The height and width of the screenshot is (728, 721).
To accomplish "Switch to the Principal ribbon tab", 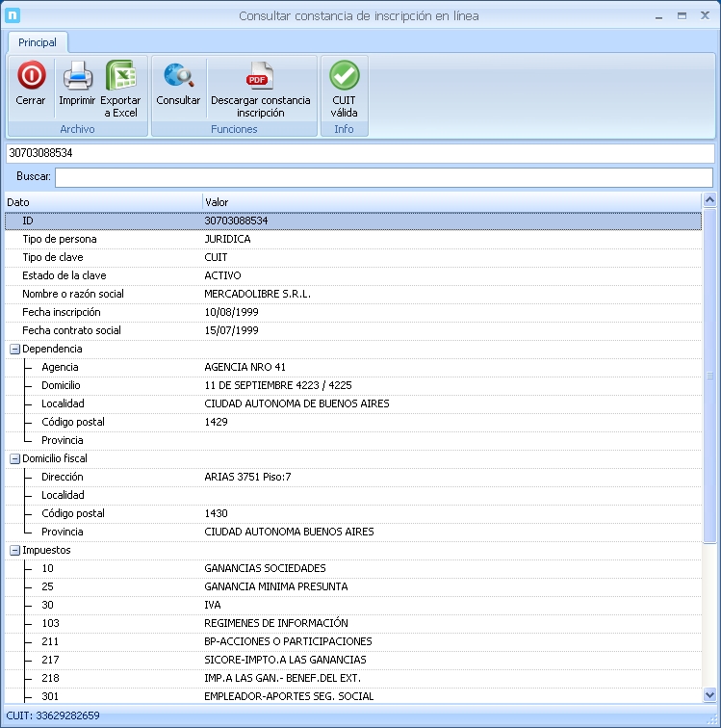I will click(38, 42).
